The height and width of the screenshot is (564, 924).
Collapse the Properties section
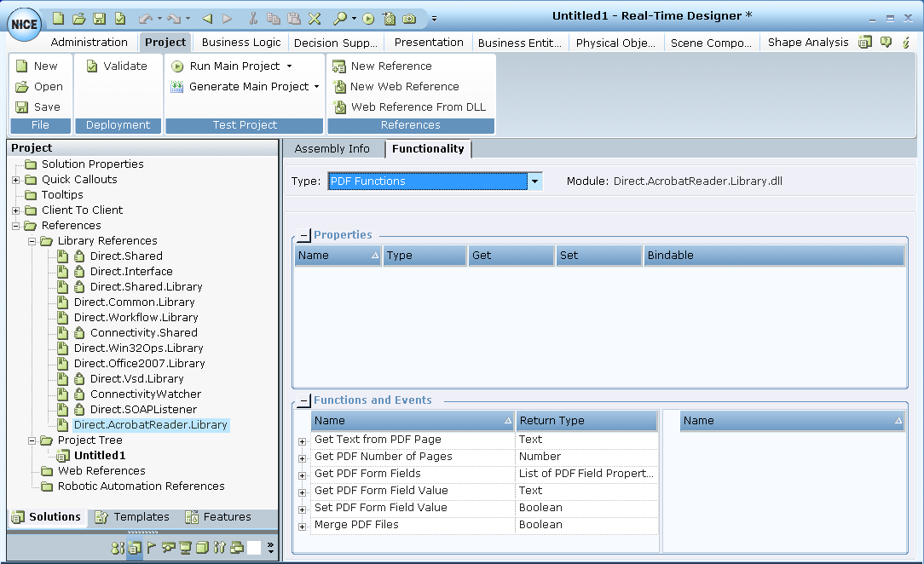click(304, 236)
